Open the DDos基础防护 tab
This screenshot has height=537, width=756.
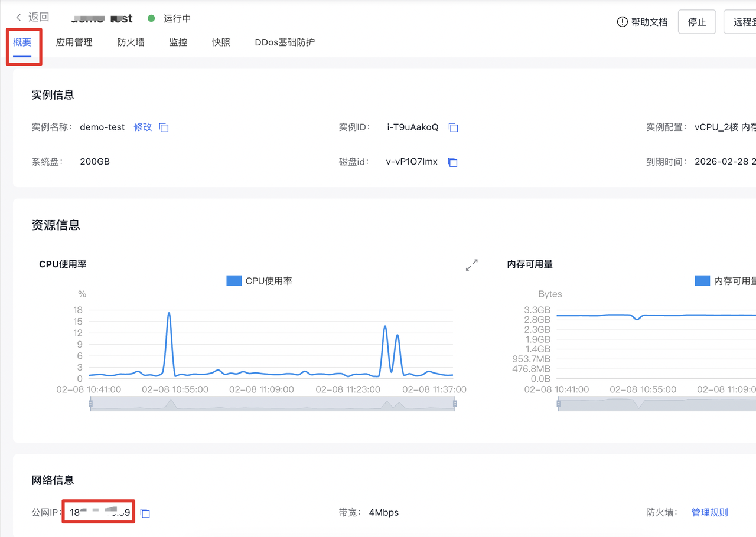(x=285, y=42)
